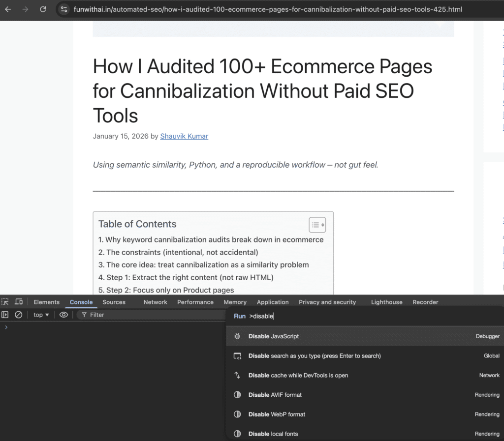The width and height of the screenshot is (504, 441).
Task: Click the console prompt chevron
Action: pos(6,327)
